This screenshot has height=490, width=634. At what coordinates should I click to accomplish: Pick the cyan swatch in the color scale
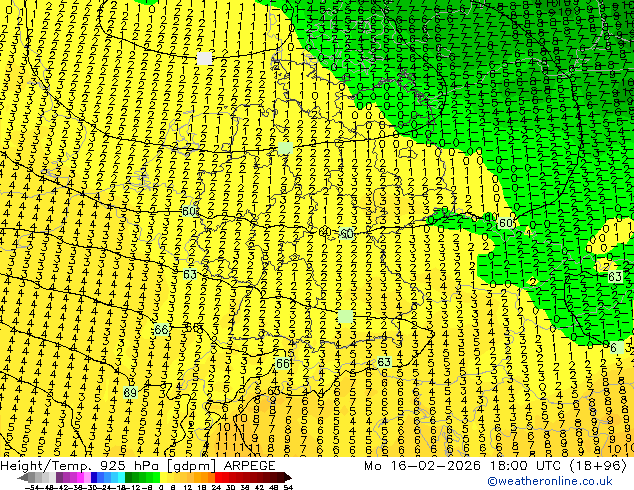pyautogui.click(x=121, y=477)
